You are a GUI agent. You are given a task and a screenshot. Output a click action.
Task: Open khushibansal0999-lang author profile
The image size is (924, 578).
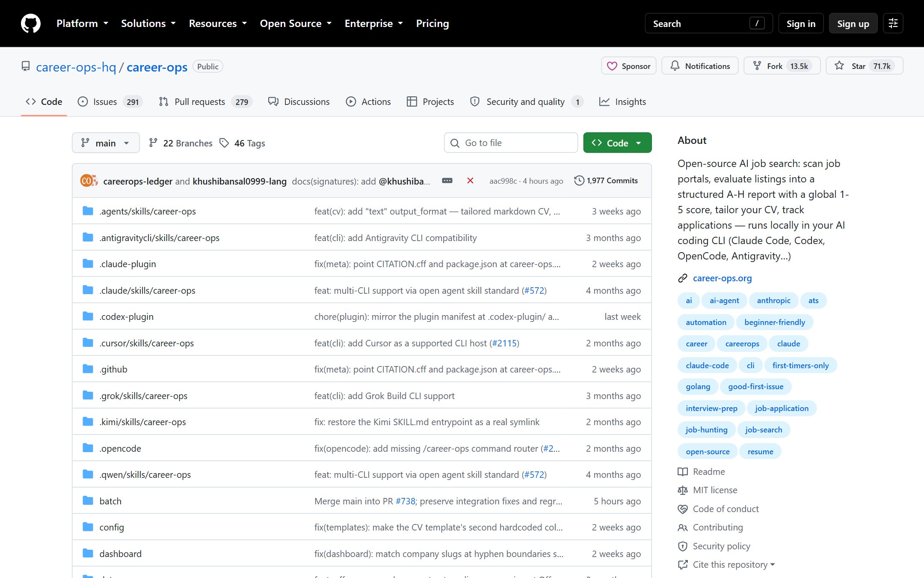[x=240, y=181]
